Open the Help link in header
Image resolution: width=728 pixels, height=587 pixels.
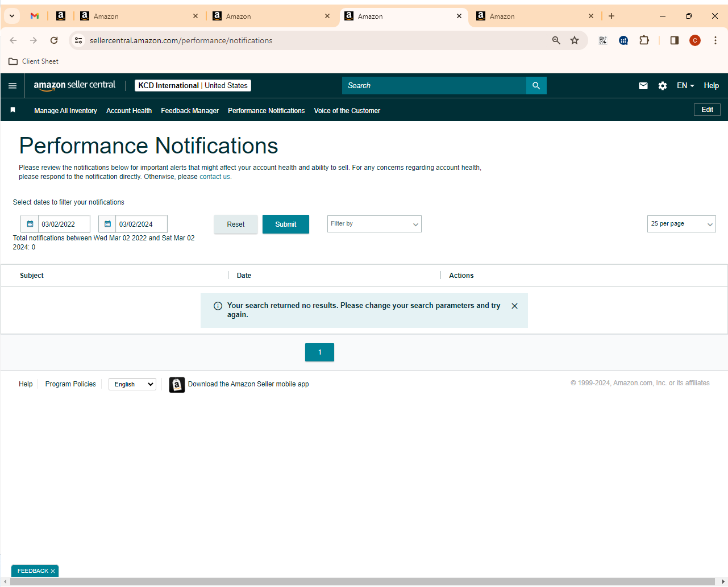coord(712,86)
